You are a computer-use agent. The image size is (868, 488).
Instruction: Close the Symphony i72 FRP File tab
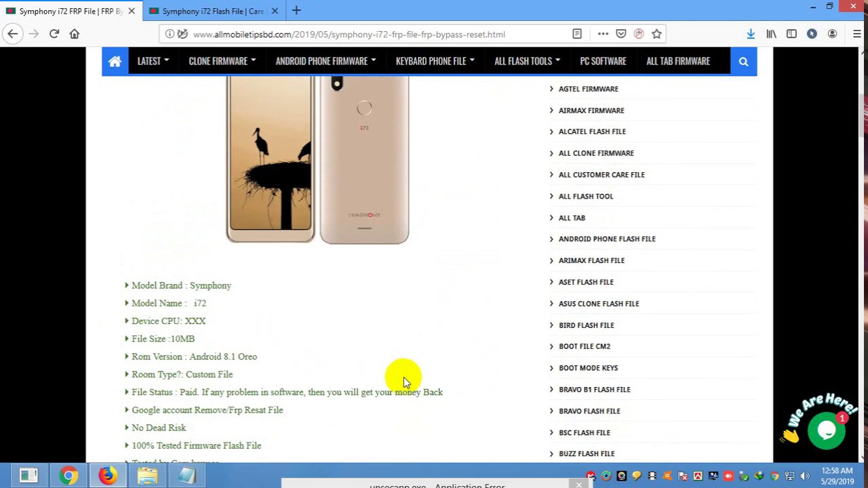132,11
